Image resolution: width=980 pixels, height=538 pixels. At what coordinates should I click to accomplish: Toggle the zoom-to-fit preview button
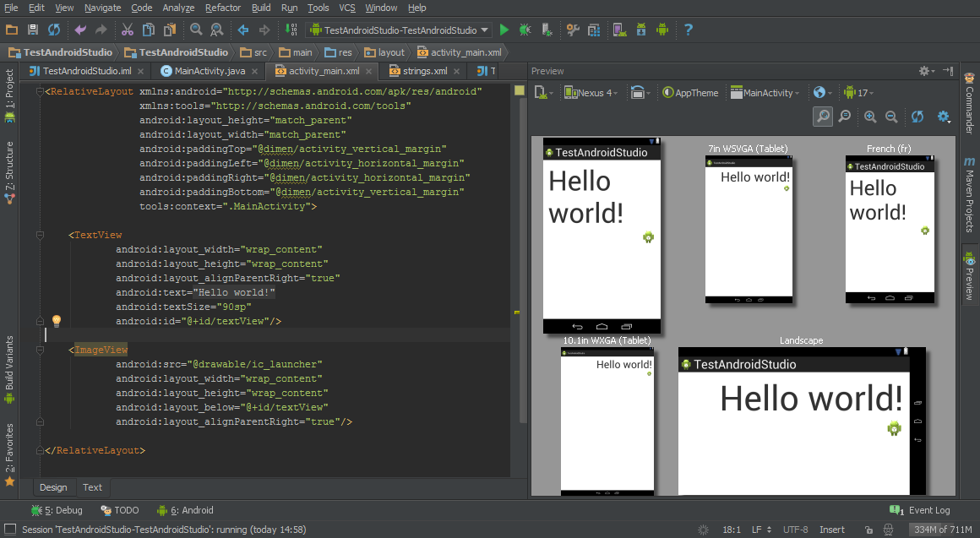822,117
